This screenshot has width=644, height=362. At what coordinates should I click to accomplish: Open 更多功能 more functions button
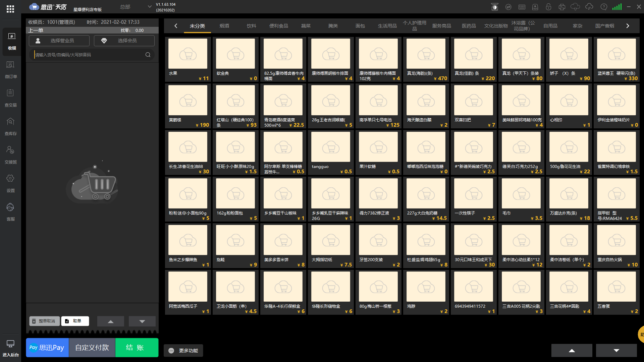(183, 351)
